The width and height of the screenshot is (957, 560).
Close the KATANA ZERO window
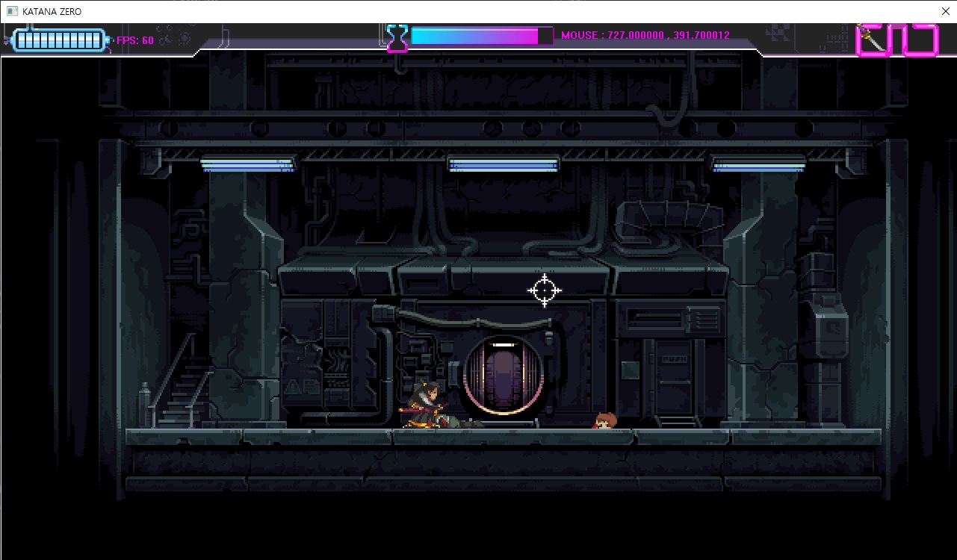coord(945,11)
